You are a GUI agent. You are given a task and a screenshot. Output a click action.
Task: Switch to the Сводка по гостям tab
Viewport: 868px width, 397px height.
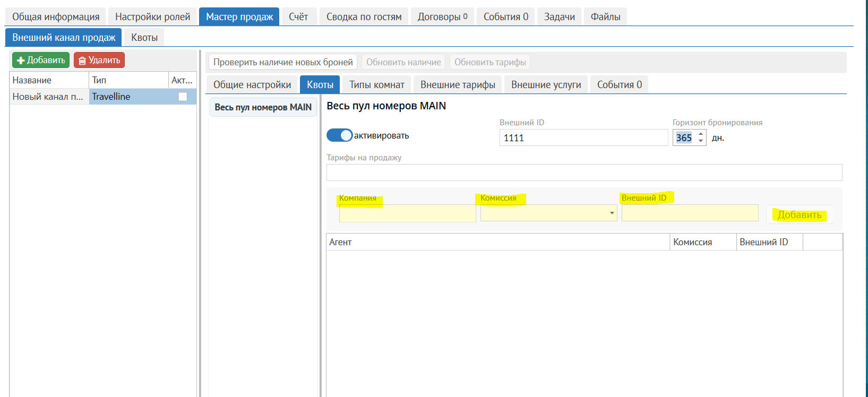point(364,17)
